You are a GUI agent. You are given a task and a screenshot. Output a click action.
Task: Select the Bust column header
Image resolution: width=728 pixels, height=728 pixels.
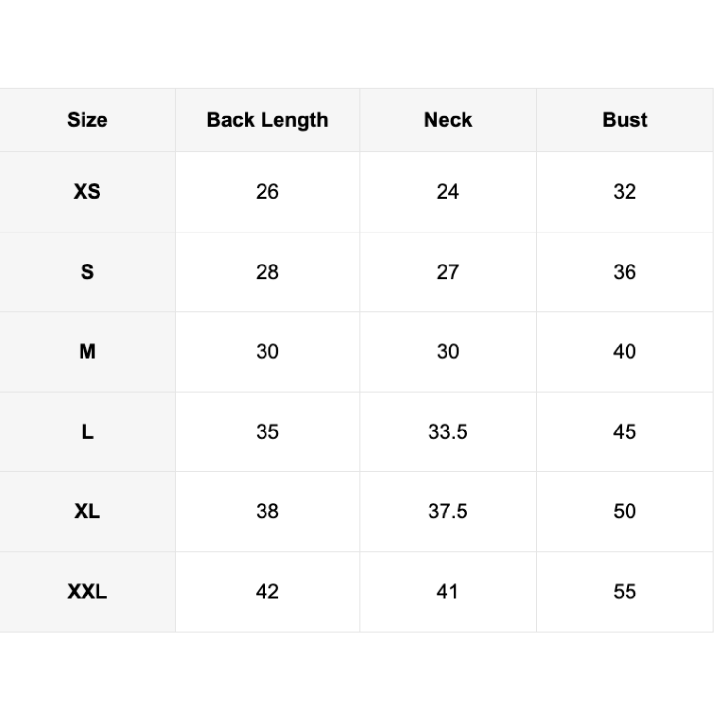[625, 120]
